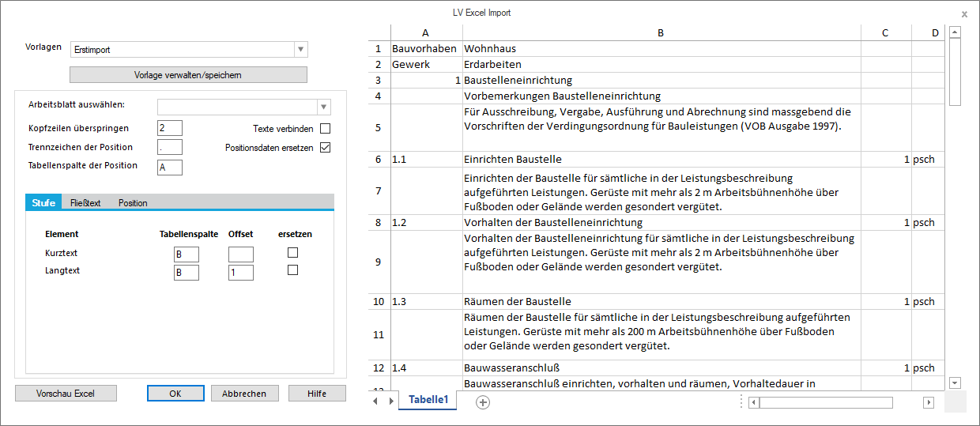Switch to the Fließtext tab
The width and height of the screenshot is (980, 426).
tap(85, 203)
